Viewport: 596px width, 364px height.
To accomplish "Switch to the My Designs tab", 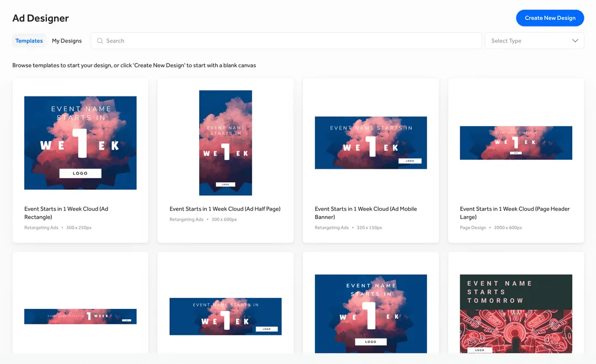I will [x=66, y=40].
